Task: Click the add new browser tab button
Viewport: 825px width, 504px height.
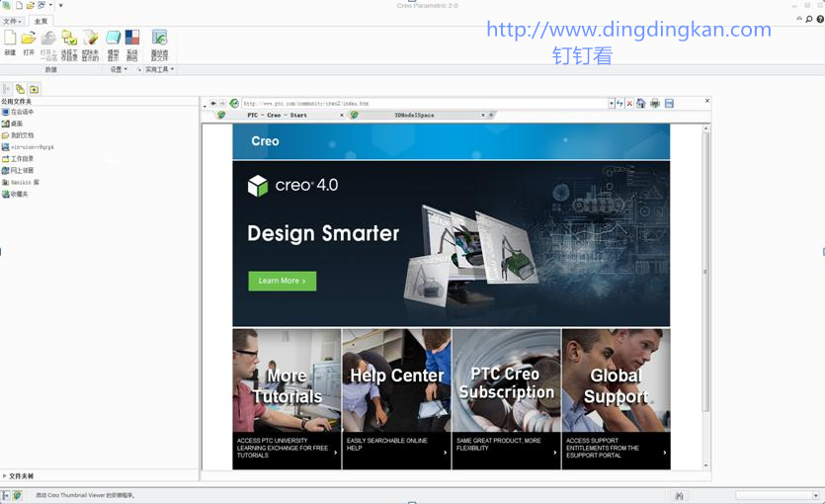Action: click(491, 116)
